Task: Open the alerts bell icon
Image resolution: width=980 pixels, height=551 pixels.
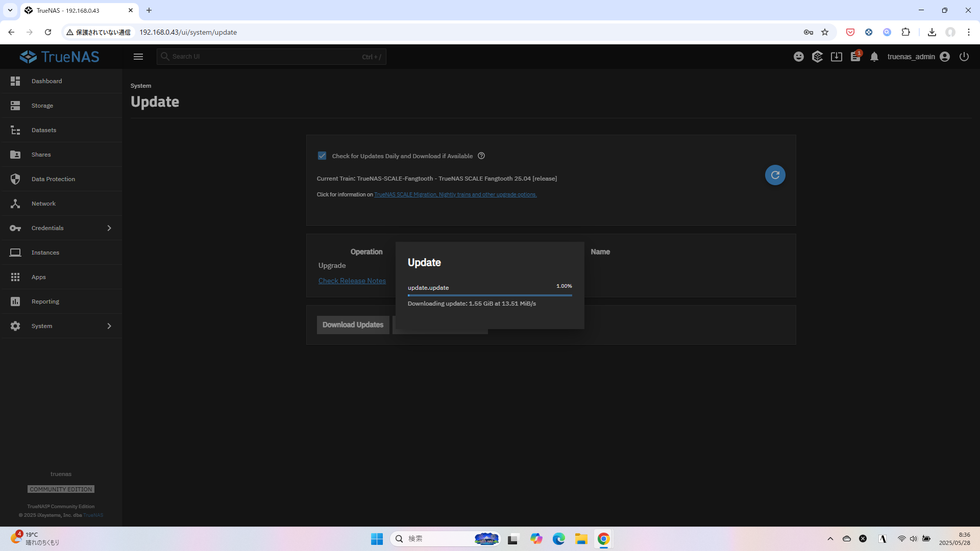Action: (874, 57)
